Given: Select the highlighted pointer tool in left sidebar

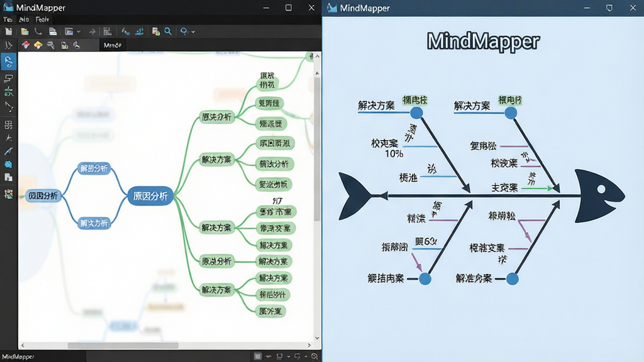Looking at the screenshot, I should [9, 62].
